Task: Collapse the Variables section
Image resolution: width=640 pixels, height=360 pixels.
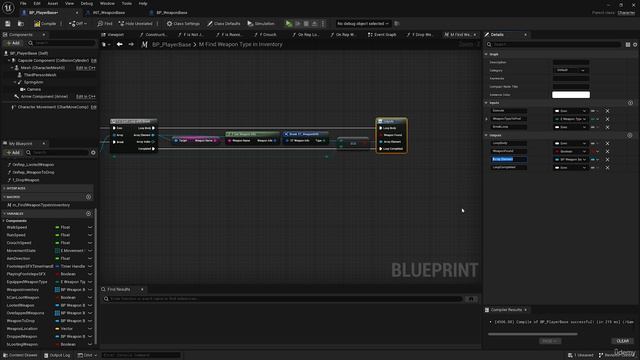Action: 4,213
